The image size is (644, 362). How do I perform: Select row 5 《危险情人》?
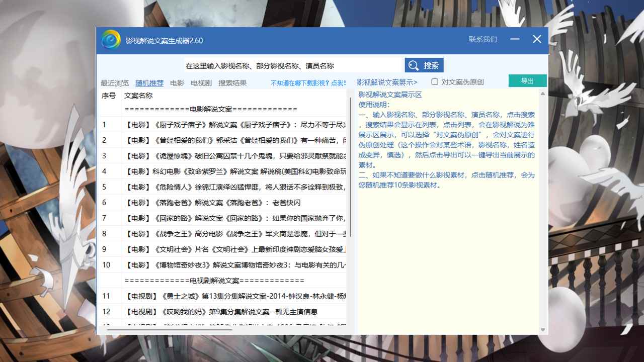click(x=222, y=187)
